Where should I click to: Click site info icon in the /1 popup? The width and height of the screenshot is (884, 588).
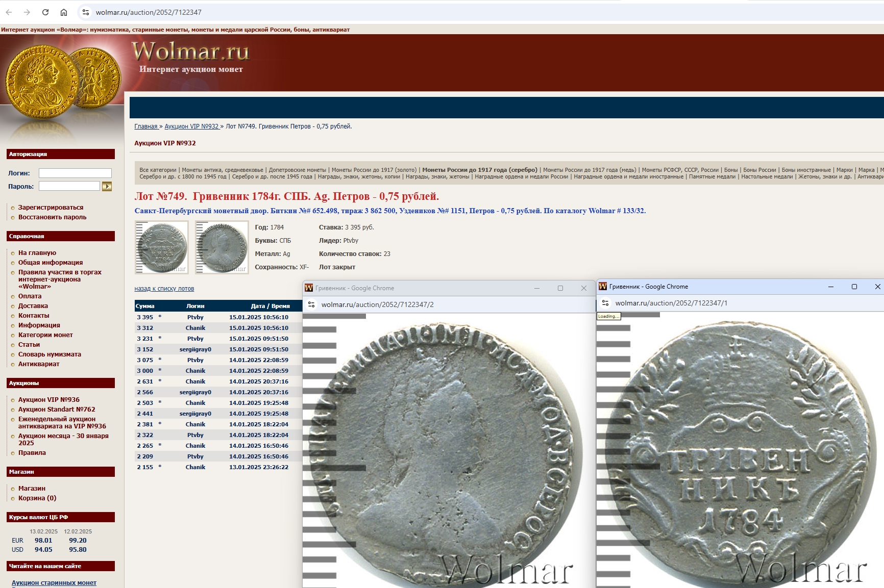tap(605, 303)
